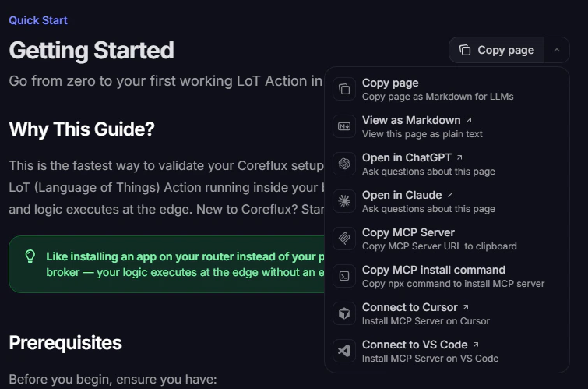The height and width of the screenshot is (389, 588).
Task: Click 'View this page as plain text' description
Action: coord(422,134)
